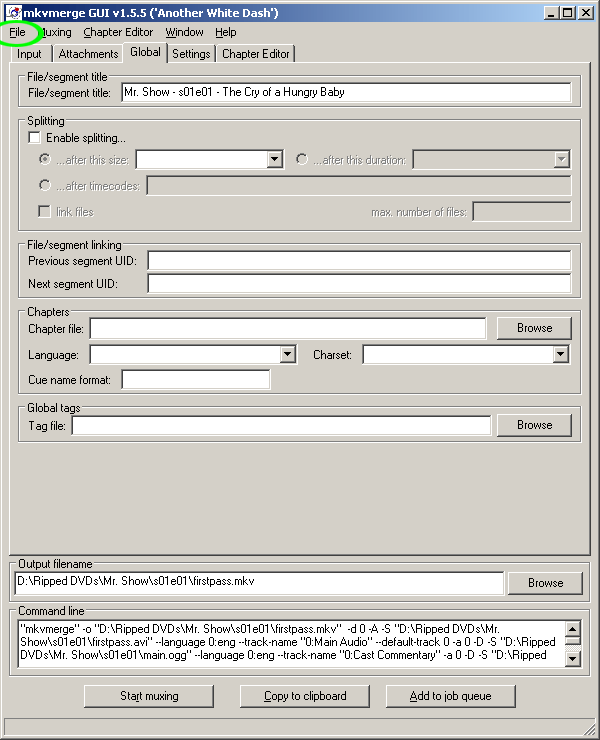The height and width of the screenshot is (740, 600).
Task: Select the after this size radio button
Action: pyautogui.click(x=45, y=160)
